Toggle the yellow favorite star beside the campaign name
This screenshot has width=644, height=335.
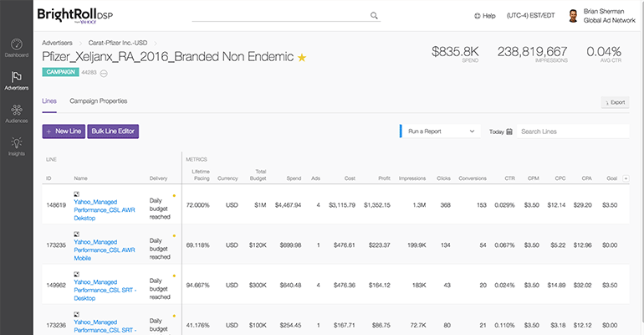click(x=302, y=58)
